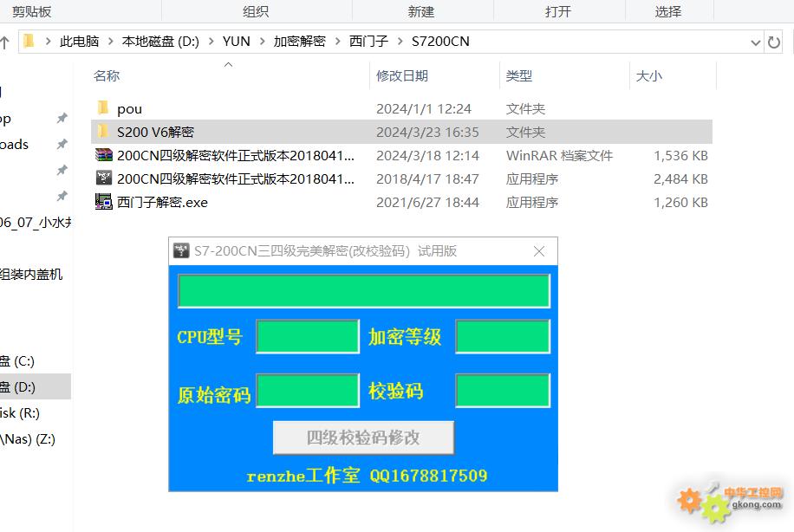
Task: Expand the chevron right after YUN
Action: coord(263,42)
